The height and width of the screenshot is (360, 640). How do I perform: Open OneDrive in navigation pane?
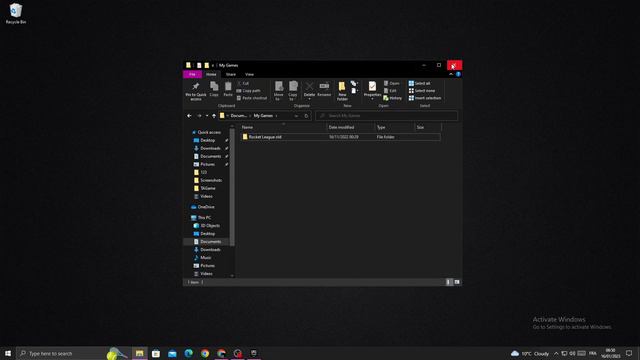(203, 207)
